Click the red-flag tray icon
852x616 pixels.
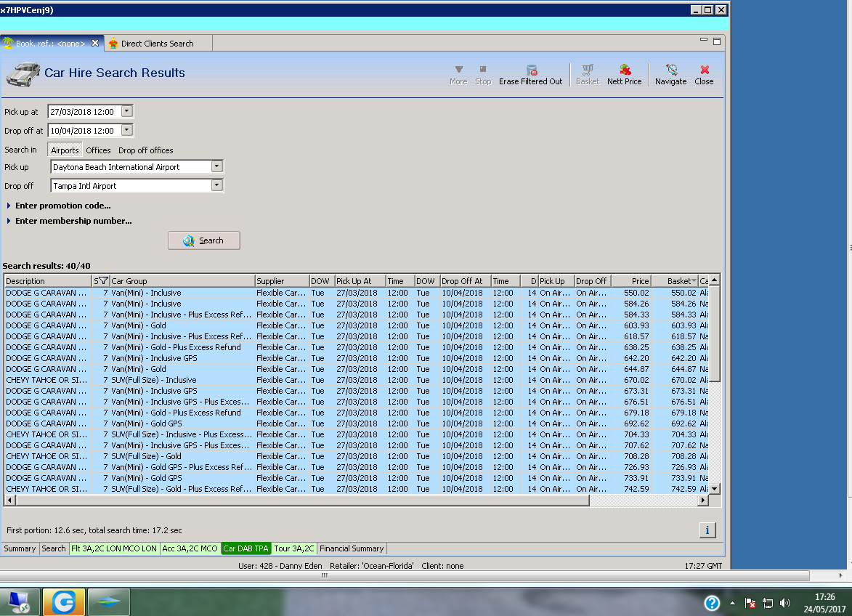(750, 603)
